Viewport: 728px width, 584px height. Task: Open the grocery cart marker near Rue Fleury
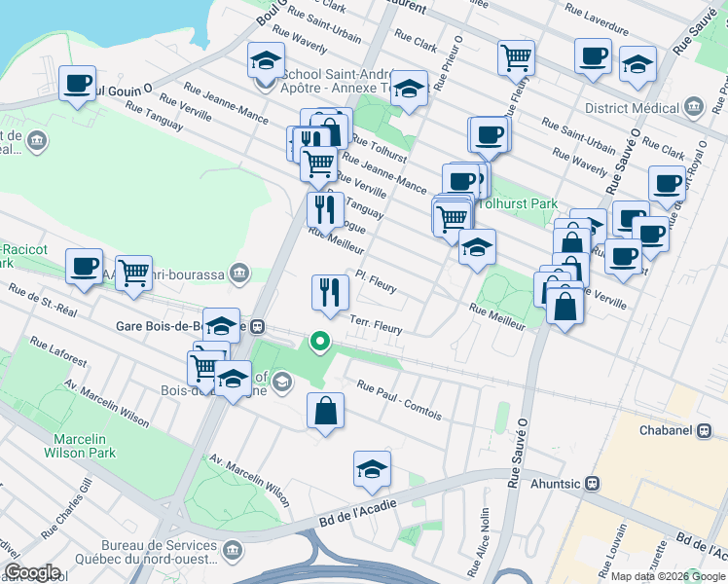tap(516, 59)
